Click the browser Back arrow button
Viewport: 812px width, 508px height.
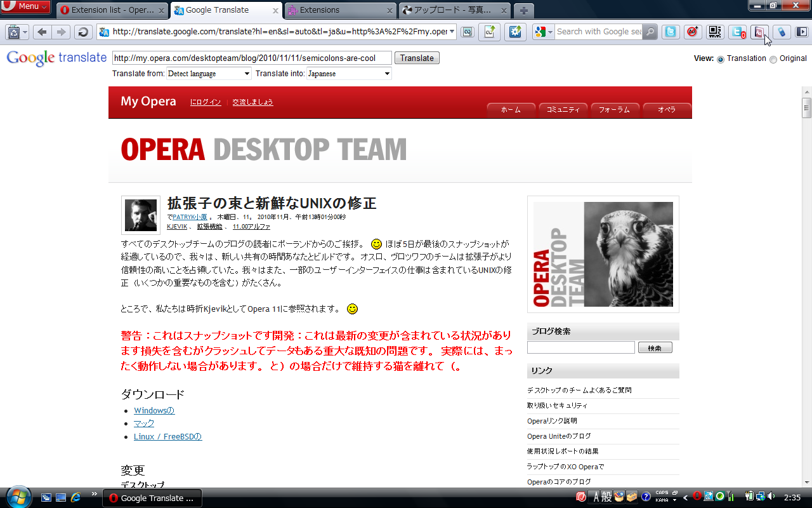[42, 32]
